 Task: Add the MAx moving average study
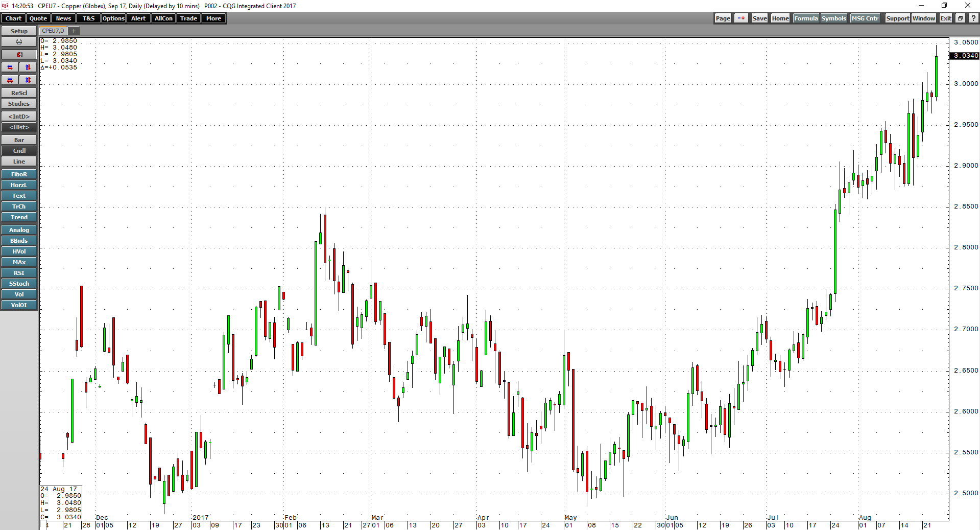point(19,262)
